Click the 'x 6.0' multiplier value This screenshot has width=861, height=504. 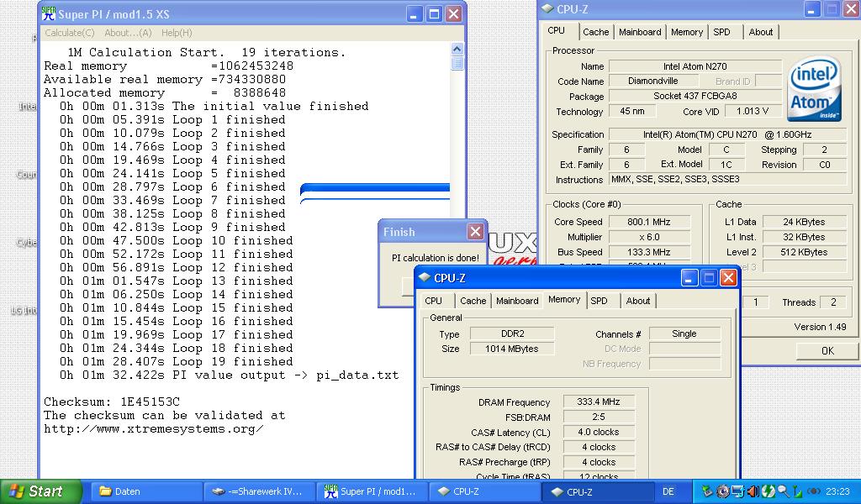pyautogui.click(x=648, y=237)
